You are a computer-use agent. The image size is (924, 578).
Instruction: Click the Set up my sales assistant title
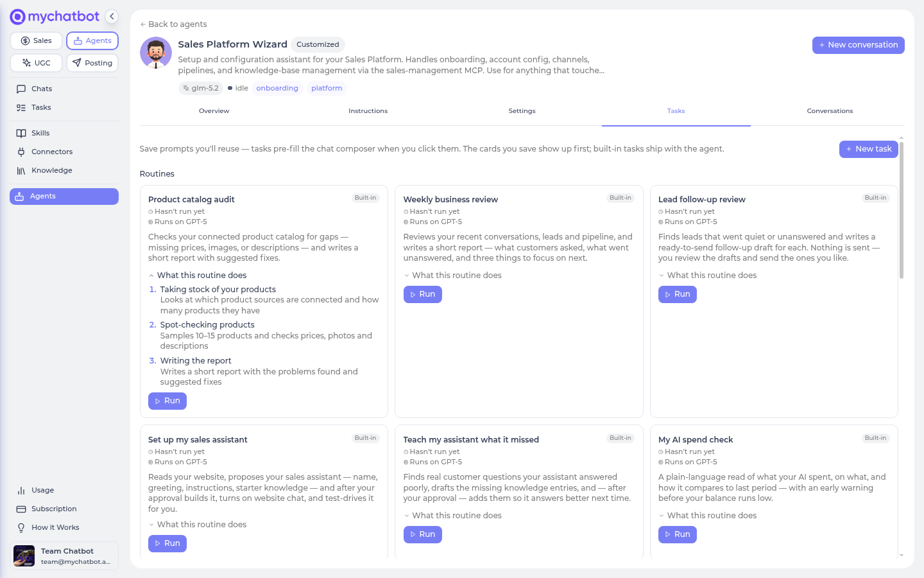pos(198,440)
